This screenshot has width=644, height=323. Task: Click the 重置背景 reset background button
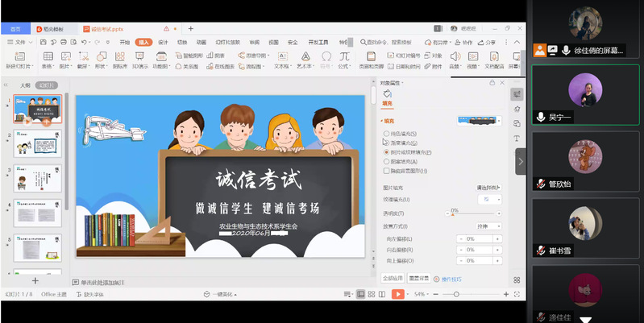click(418, 278)
